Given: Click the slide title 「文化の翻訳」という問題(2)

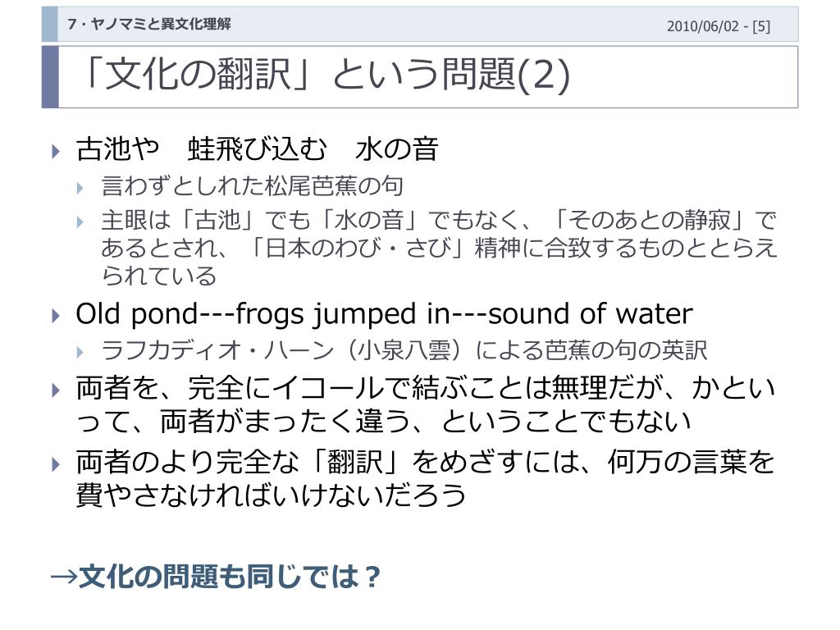Looking at the screenshot, I should (x=325, y=75).
